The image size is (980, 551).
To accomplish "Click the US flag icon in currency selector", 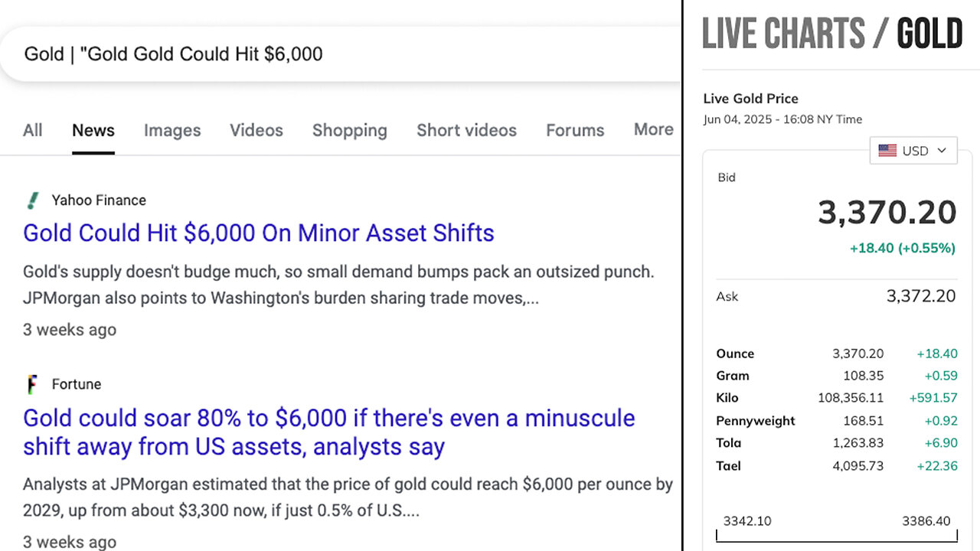I will tap(887, 151).
